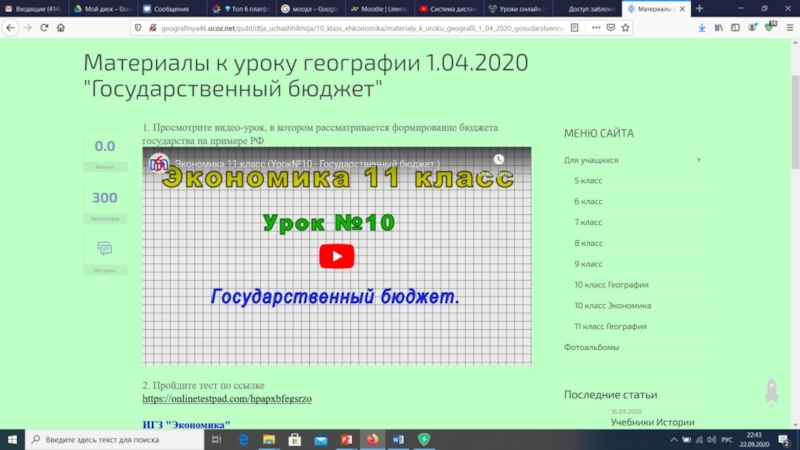The width and height of the screenshot is (800, 450).
Task: Click the YouTube channel logo on video
Action: (158, 163)
